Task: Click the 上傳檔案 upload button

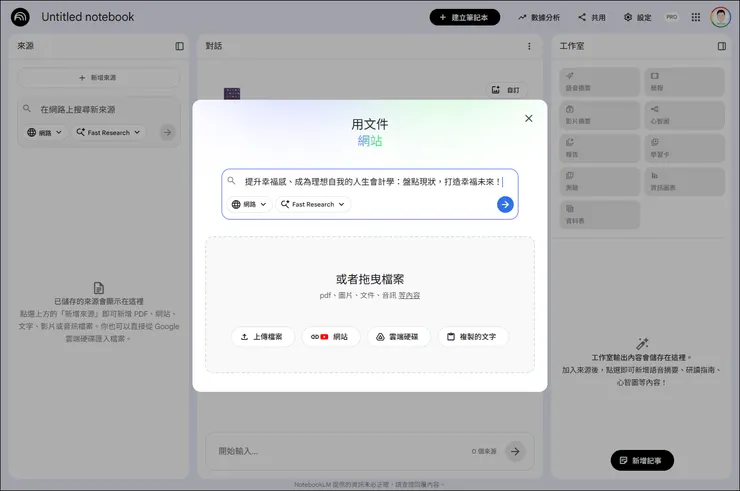Action: pyautogui.click(x=262, y=337)
